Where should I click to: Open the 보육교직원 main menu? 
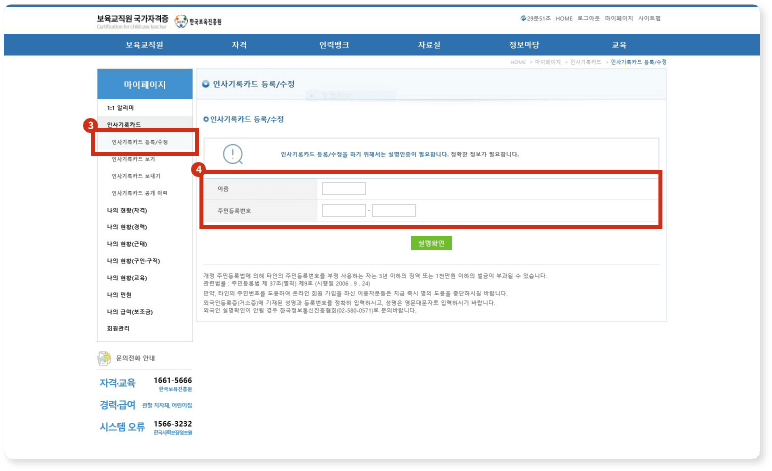(144, 45)
